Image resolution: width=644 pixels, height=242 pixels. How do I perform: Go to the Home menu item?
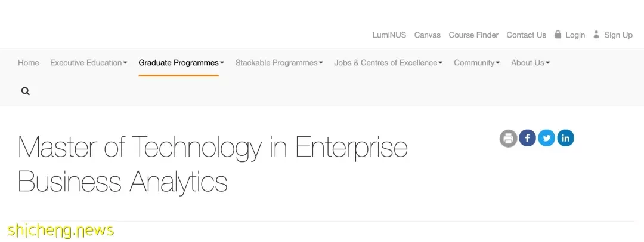point(29,63)
